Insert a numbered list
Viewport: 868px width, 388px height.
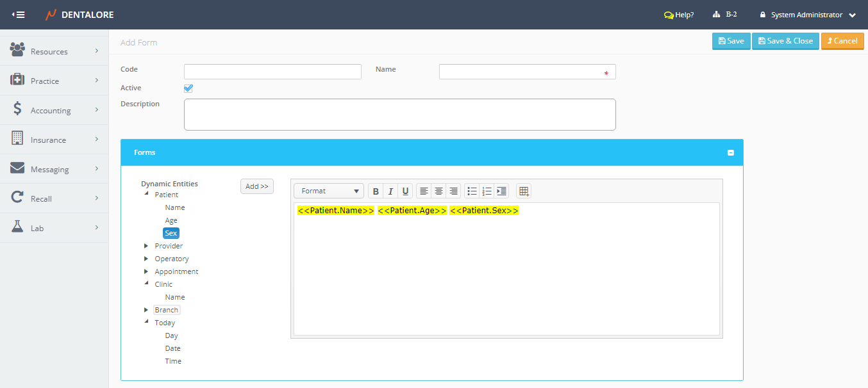tap(487, 191)
